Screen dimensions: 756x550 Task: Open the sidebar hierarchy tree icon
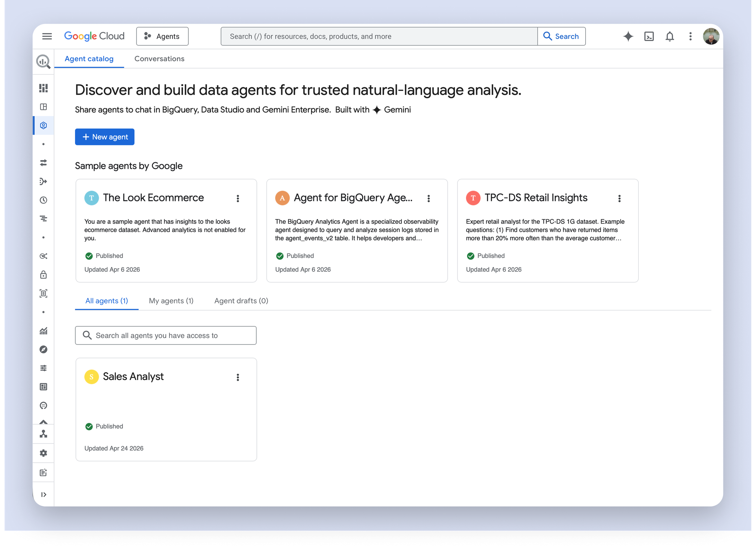pyautogui.click(x=43, y=434)
